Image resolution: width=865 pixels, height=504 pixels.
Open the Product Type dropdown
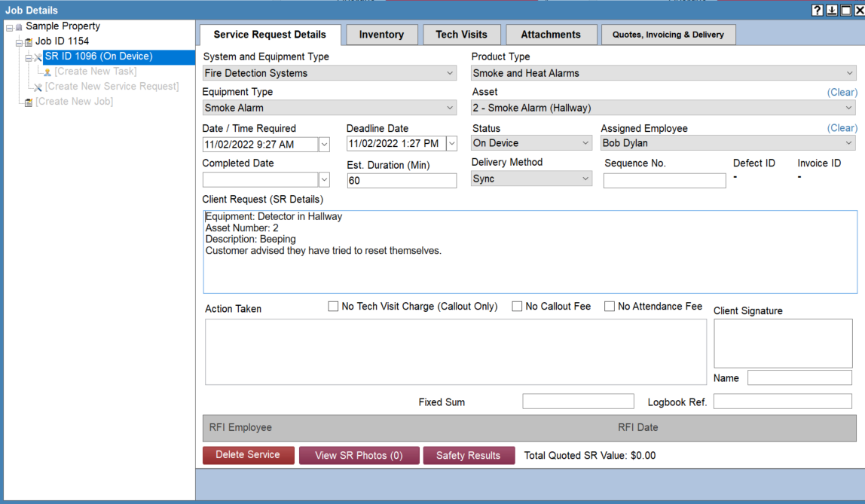tap(849, 72)
